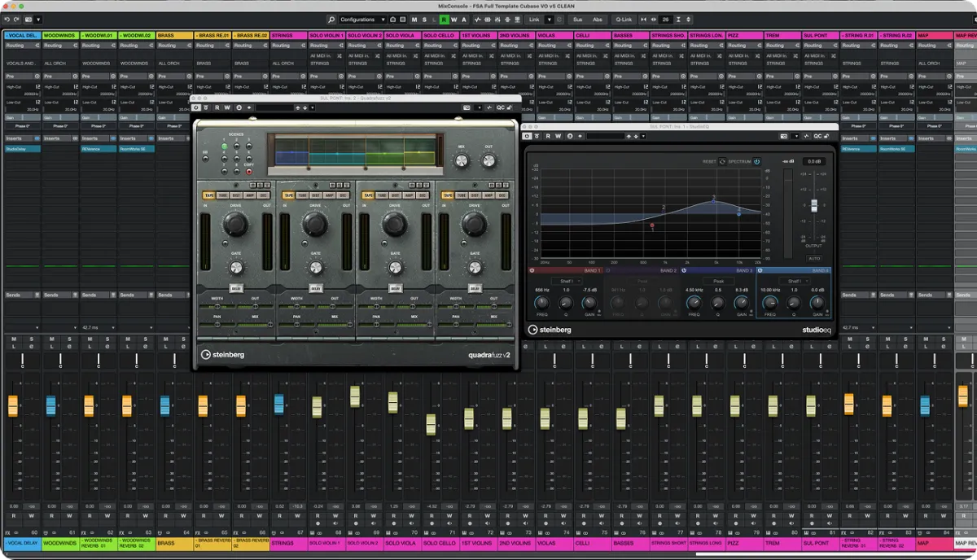Screen dimensions: 977x560
Task: Select the STRINGS channel header
Action: point(288,36)
